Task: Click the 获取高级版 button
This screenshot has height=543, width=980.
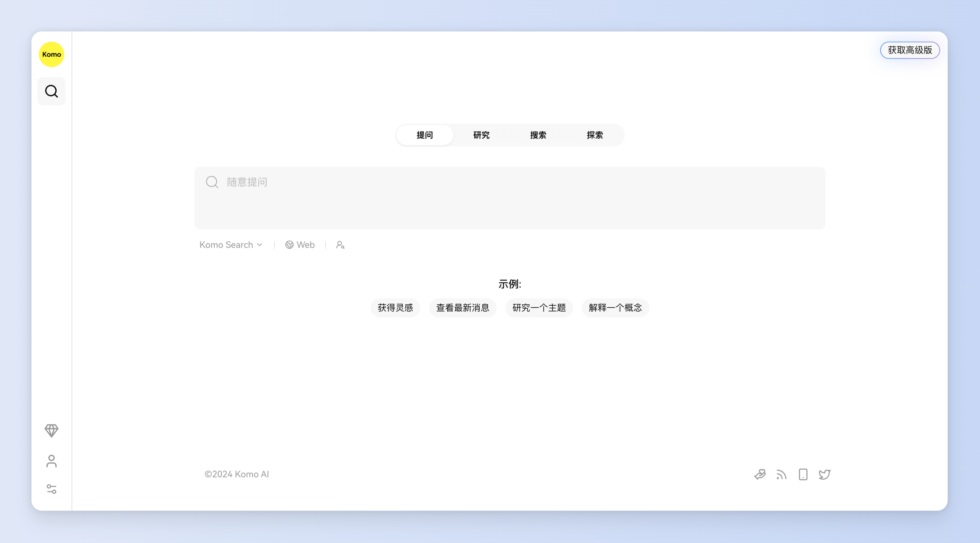Action: click(910, 50)
